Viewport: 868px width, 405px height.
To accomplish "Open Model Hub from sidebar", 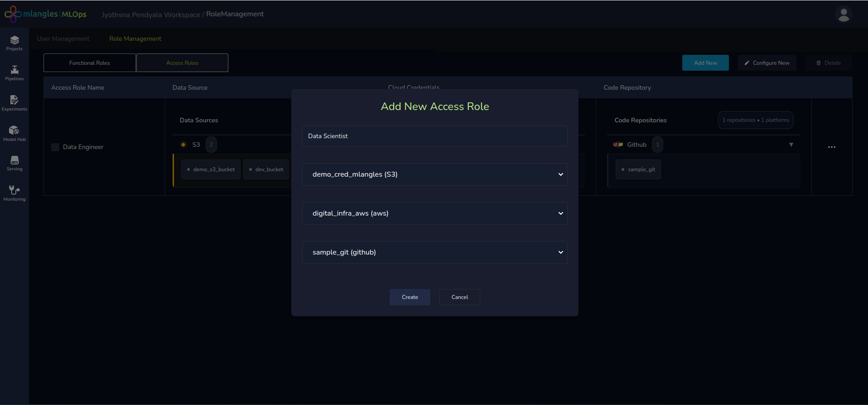I will (x=14, y=133).
